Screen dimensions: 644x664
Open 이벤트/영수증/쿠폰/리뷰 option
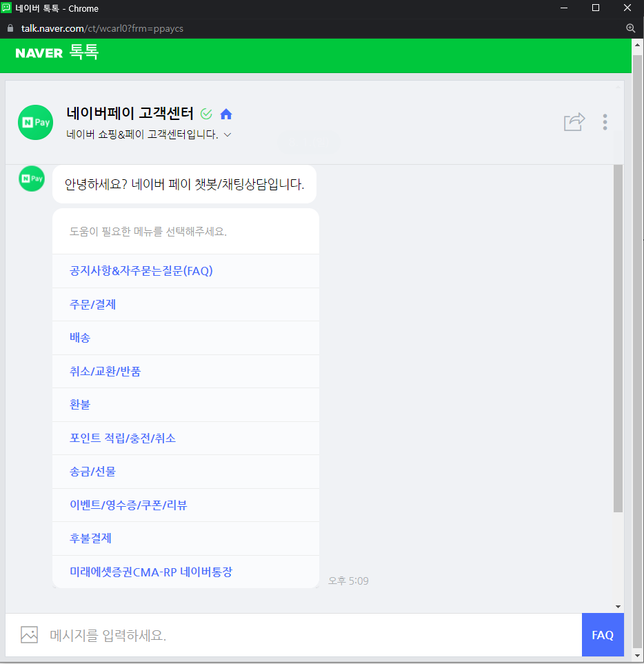pyautogui.click(x=186, y=505)
